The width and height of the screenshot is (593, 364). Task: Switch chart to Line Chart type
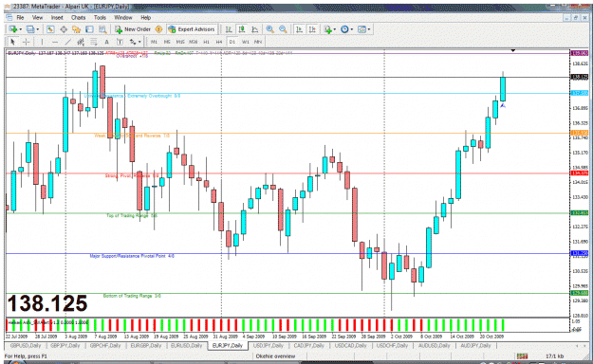coord(255,29)
